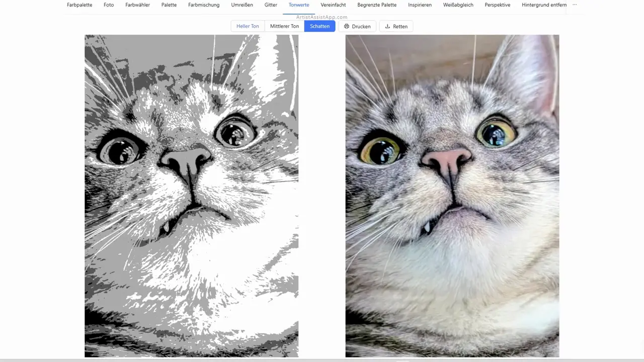Open the Farbpalette tab
The height and width of the screenshot is (362, 644).
point(79,5)
